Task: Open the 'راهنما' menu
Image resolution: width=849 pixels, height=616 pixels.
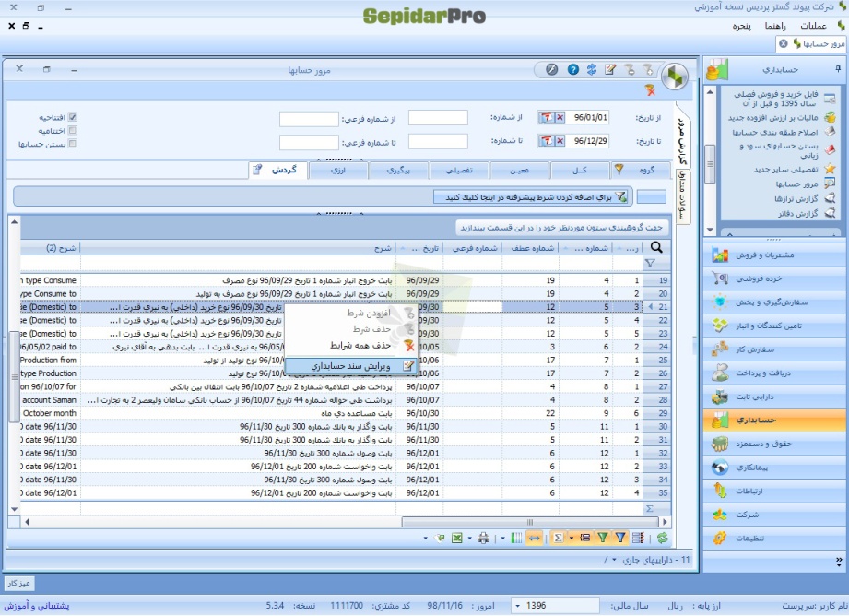Action: click(775, 26)
